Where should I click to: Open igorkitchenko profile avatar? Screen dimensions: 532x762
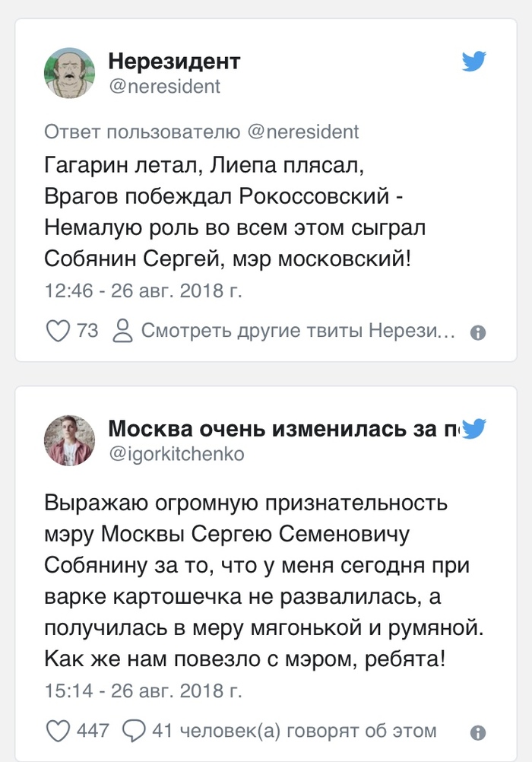point(69,440)
